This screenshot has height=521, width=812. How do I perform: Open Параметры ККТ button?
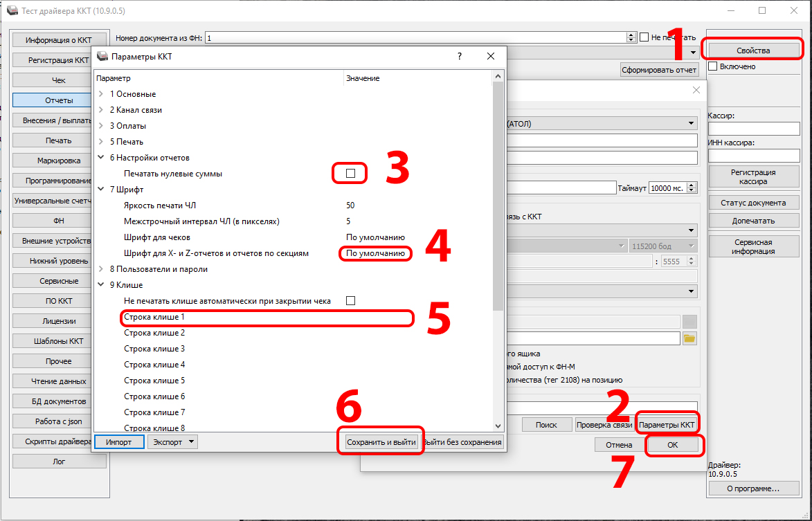(666, 424)
